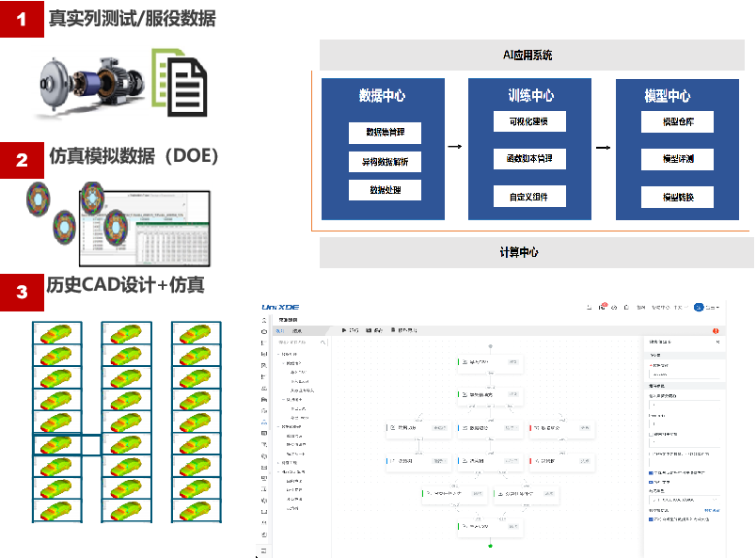
Task: Click heading 历史CAD设计+仿真
Action: point(125,285)
